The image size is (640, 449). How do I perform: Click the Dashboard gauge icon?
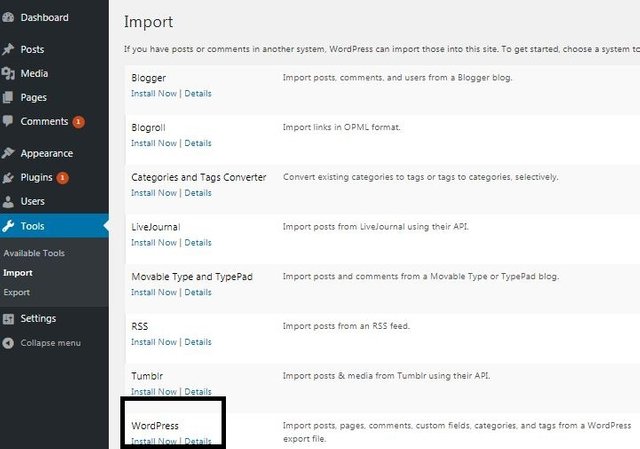coord(8,17)
